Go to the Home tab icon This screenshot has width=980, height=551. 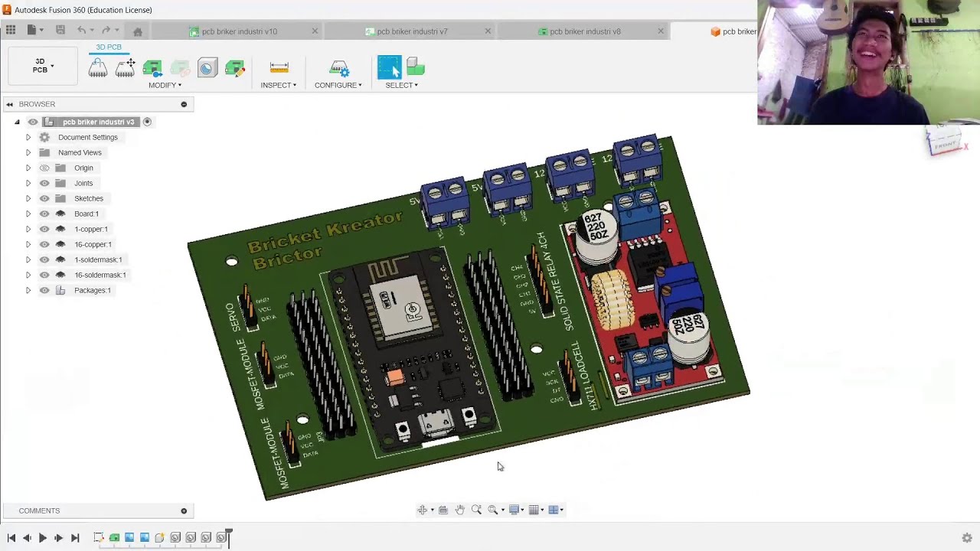(x=138, y=31)
